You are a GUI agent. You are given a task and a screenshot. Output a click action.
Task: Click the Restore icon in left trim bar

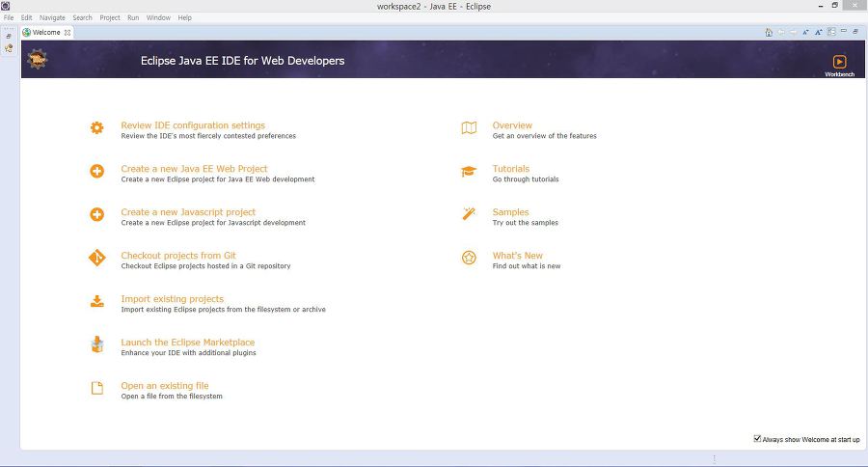(9, 37)
